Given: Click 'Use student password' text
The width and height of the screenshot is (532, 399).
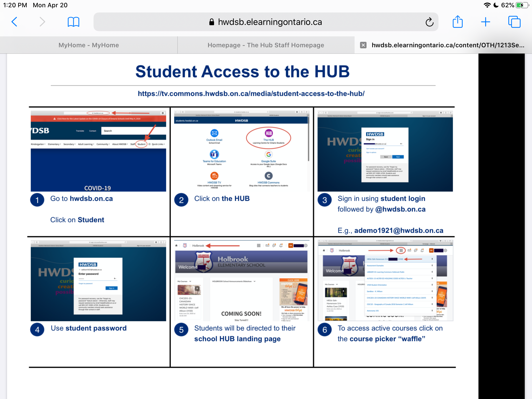Looking at the screenshot, I should (89, 328).
